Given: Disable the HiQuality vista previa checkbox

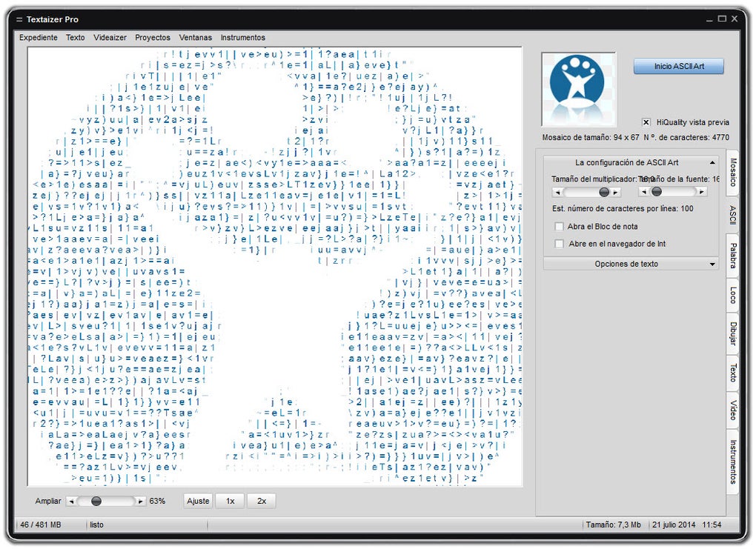Looking at the screenshot, I should click(646, 122).
